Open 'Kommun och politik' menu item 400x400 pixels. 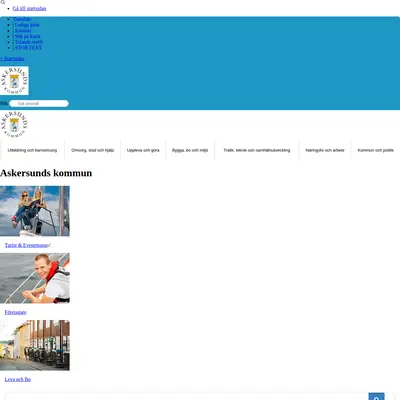(376, 150)
